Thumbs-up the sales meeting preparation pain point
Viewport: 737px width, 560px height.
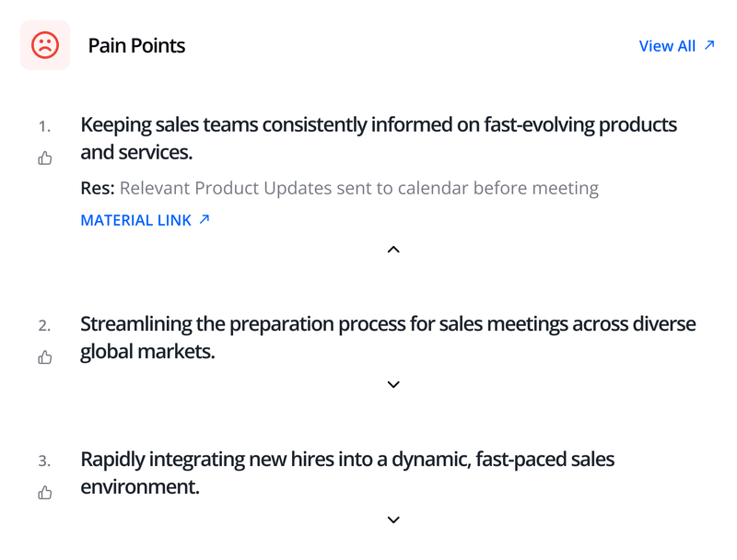[45, 357]
